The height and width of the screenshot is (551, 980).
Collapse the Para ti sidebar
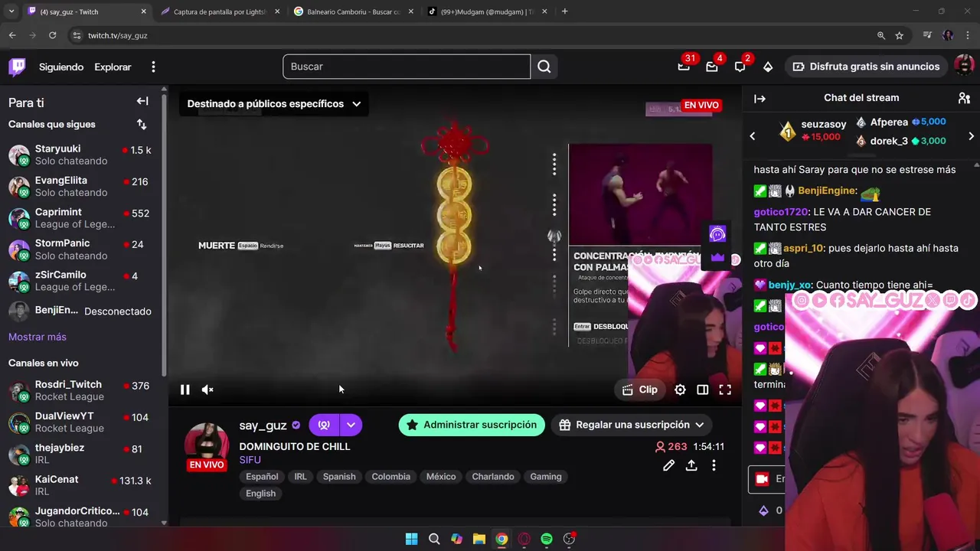point(142,101)
